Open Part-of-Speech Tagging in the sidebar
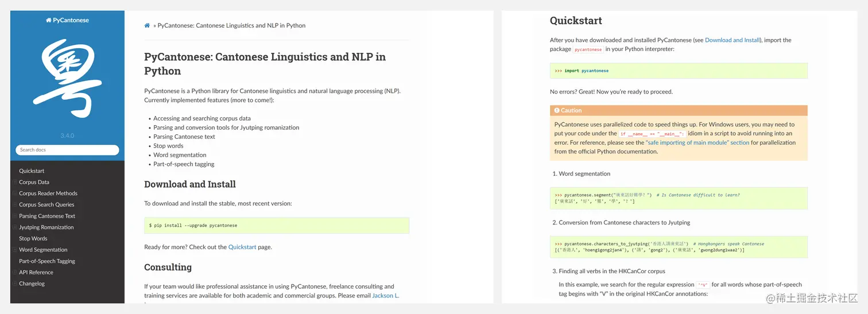Screen dimensions: 868x314 (47, 261)
